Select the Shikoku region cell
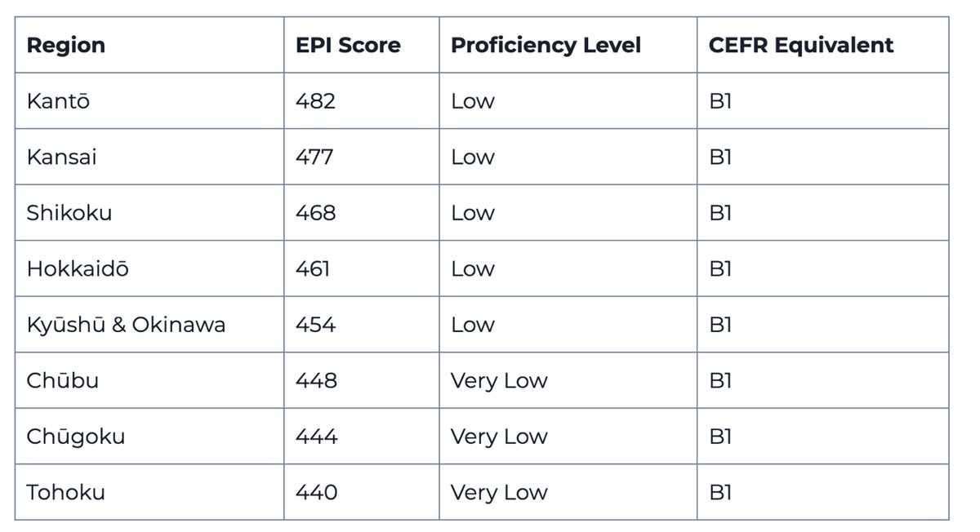Screen dimensions: 980x532 tap(69, 213)
